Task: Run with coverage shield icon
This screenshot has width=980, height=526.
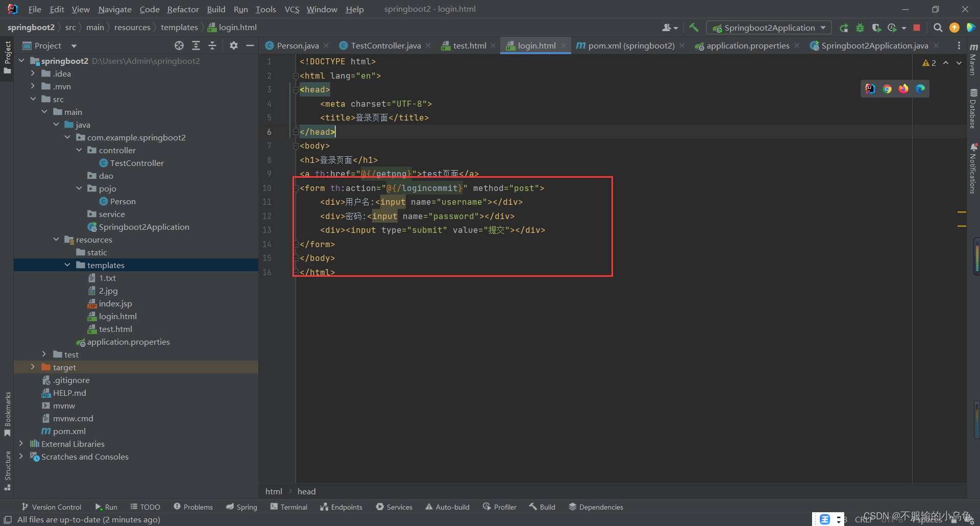Action: click(x=876, y=28)
